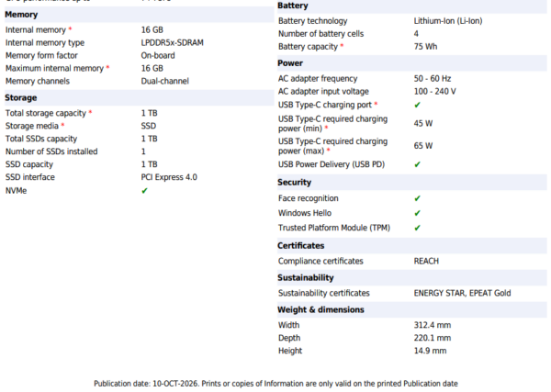The image size is (551, 392).
Task: Click the ENERGY STAR, EPEAT Gold value
Action: 463,293
